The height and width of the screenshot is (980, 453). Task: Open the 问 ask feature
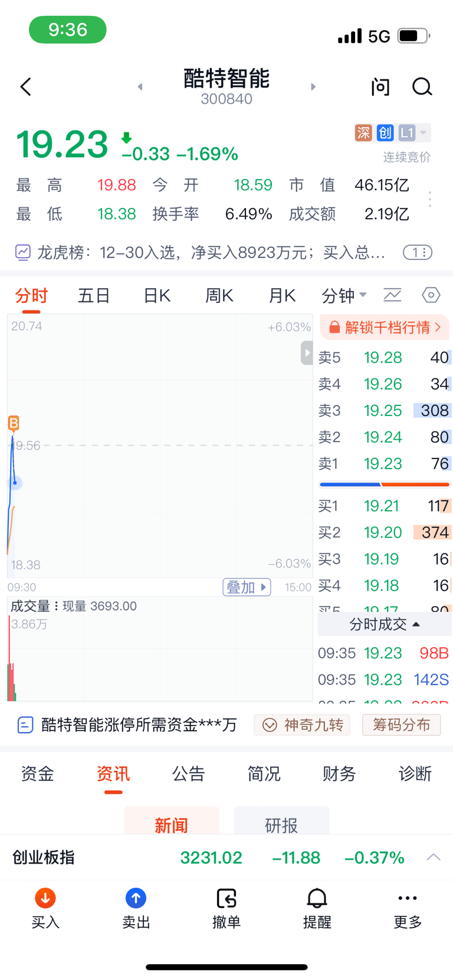coord(380,87)
